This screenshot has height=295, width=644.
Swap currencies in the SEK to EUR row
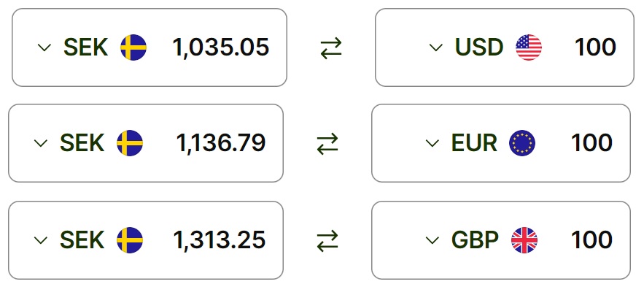327,144
